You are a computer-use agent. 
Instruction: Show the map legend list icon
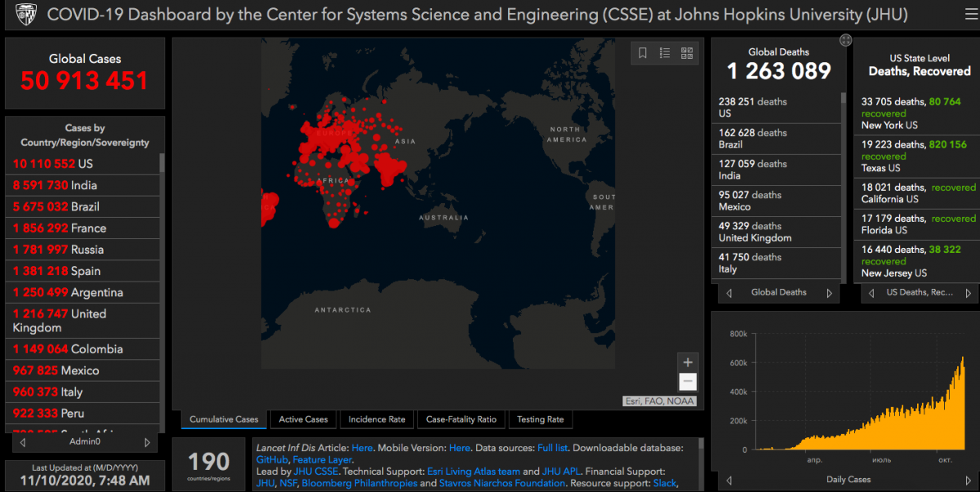click(665, 53)
